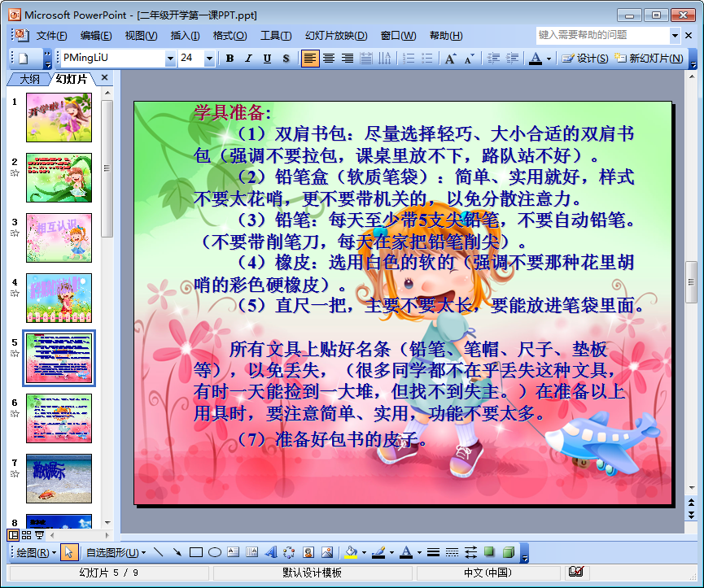
Task: Open the 绘图 (Draw) menu
Action: click(x=36, y=552)
